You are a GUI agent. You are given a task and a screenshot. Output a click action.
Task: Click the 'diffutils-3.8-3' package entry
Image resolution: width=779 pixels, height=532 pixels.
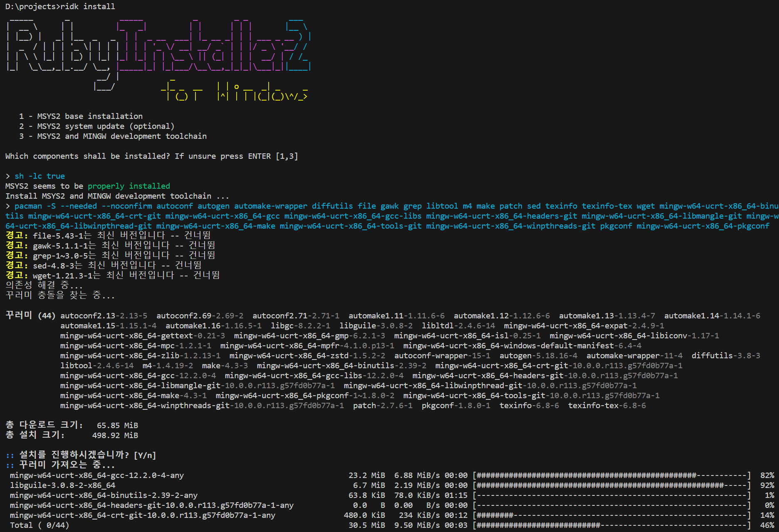726,355
